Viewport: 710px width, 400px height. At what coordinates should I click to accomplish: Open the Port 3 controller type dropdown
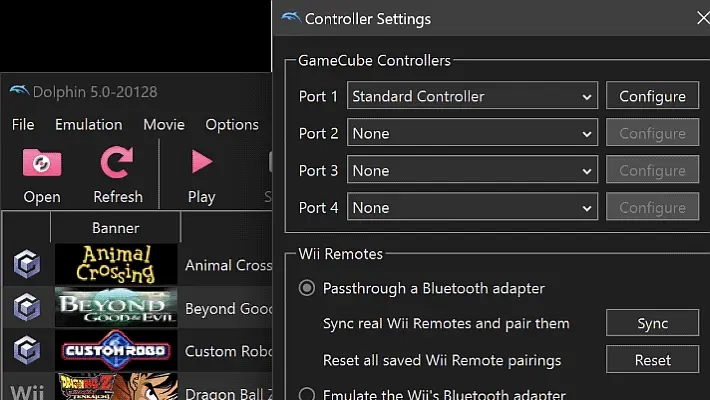point(472,170)
